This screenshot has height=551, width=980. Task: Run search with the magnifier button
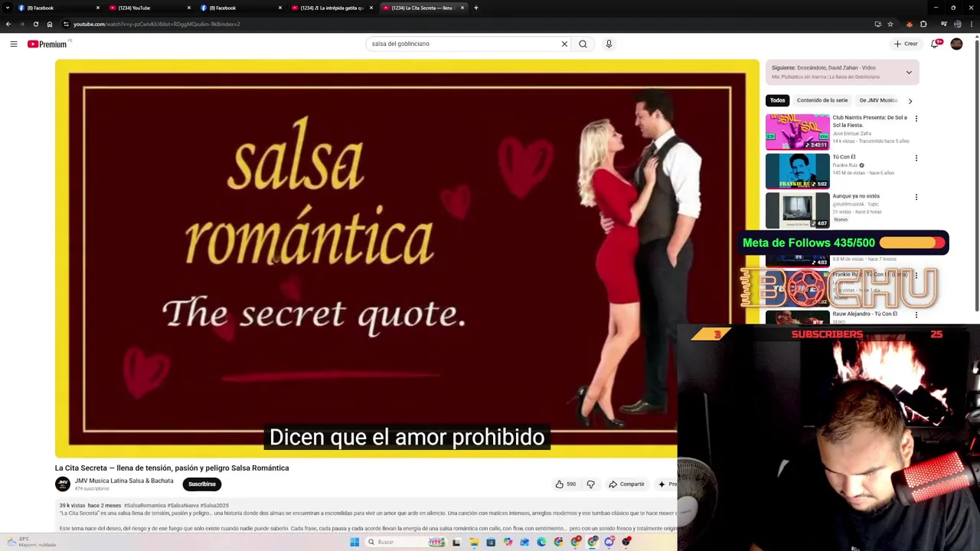point(583,44)
